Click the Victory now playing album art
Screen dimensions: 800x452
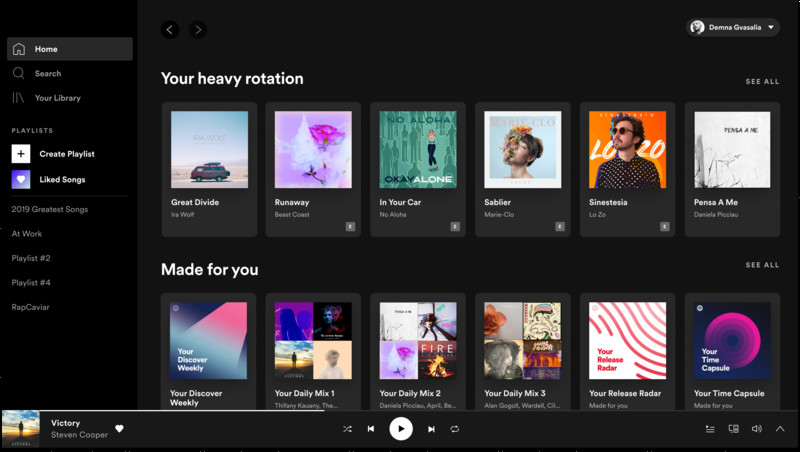click(x=21, y=429)
